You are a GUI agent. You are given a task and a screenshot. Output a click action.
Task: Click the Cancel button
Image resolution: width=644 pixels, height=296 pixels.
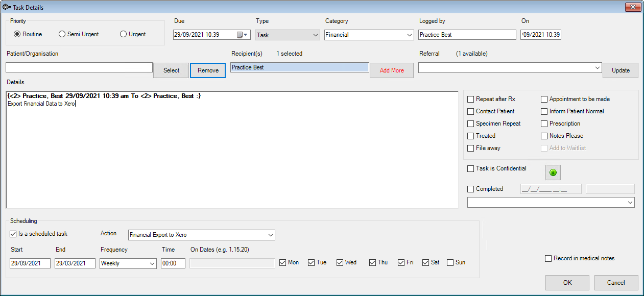click(x=616, y=283)
